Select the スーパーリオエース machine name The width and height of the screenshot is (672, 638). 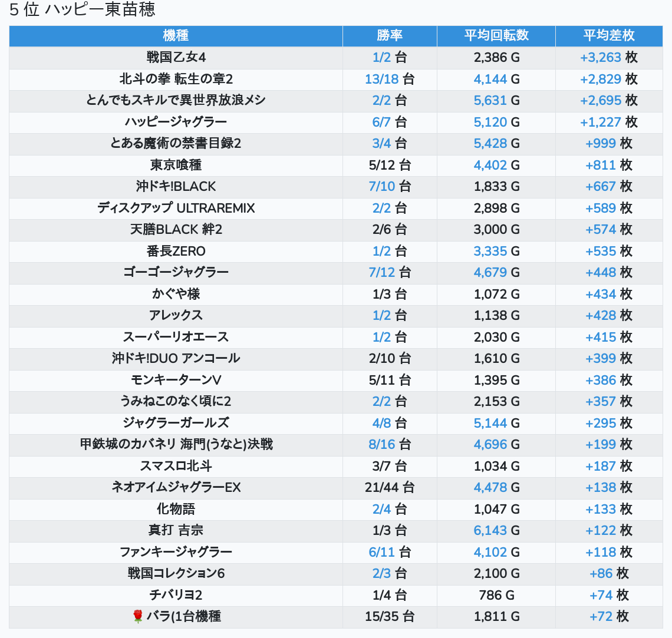click(x=176, y=337)
